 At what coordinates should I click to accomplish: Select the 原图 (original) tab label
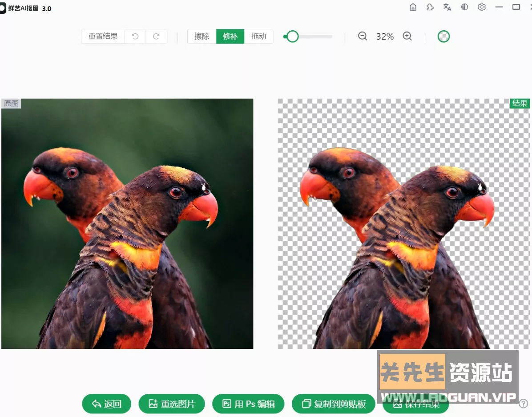pyautogui.click(x=11, y=103)
